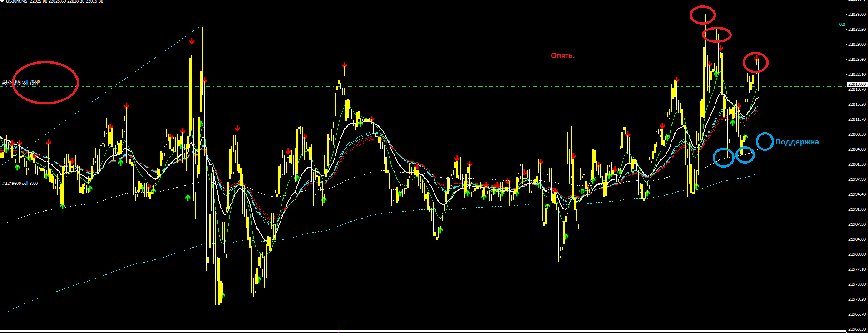The width and height of the screenshot is (868, 333).
Task: Click the 21994.40 price axis label
Action: tap(857, 194)
